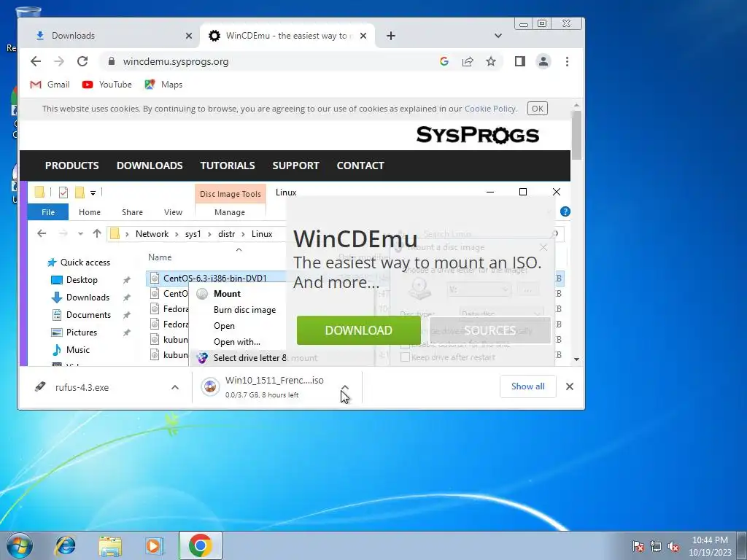The height and width of the screenshot is (560, 747).
Task: Go back to previous page in Chrome
Action: click(36, 61)
